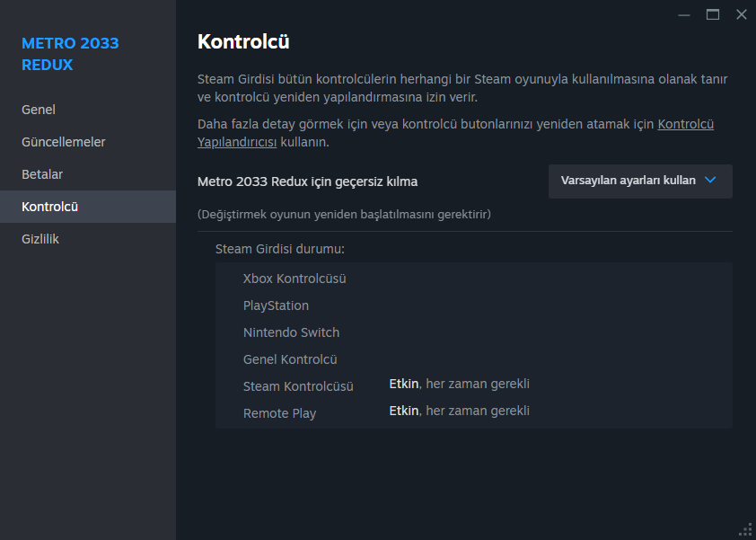Image resolution: width=756 pixels, height=540 pixels.
Task: Switch to the Güncellemeler tab
Action: pyautogui.click(x=64, y=142)
